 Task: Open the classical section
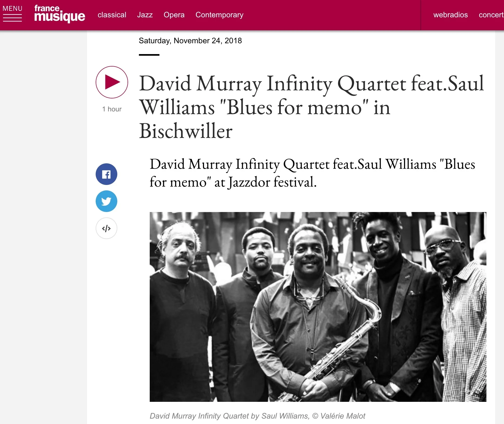[112, 15]
